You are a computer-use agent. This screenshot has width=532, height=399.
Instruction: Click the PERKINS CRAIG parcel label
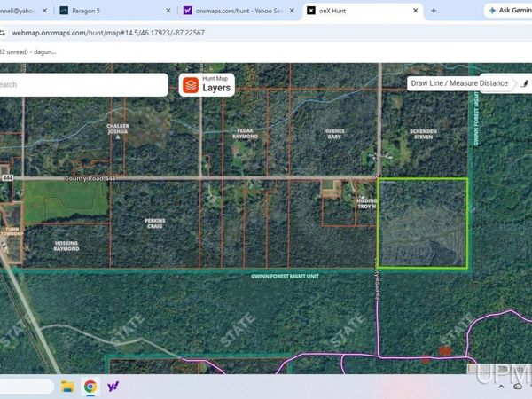(x=154, y=223)
